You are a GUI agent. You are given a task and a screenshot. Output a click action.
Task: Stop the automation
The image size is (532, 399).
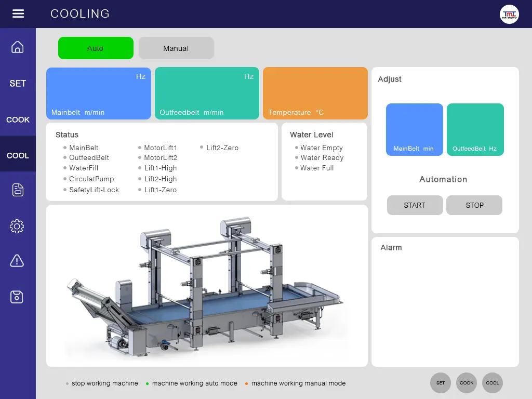click(x=474, y=205)
